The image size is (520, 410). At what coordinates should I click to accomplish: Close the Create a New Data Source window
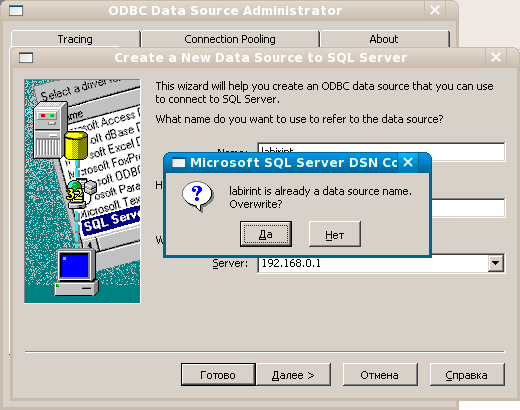pyautogui.click(x=496, y=57)
